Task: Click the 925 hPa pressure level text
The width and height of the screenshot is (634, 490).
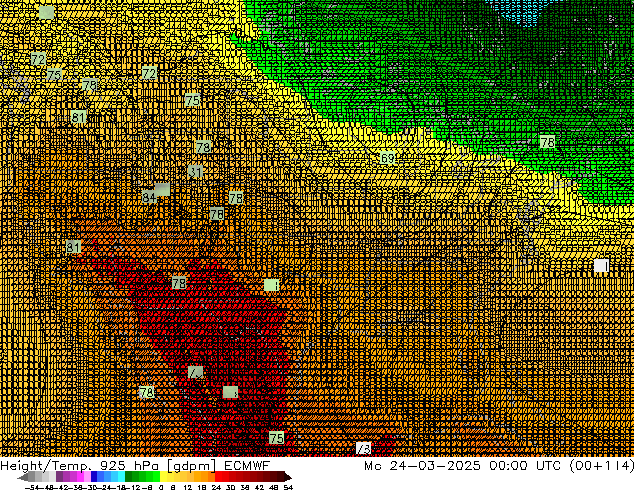Action: click(x=129, y=466)
